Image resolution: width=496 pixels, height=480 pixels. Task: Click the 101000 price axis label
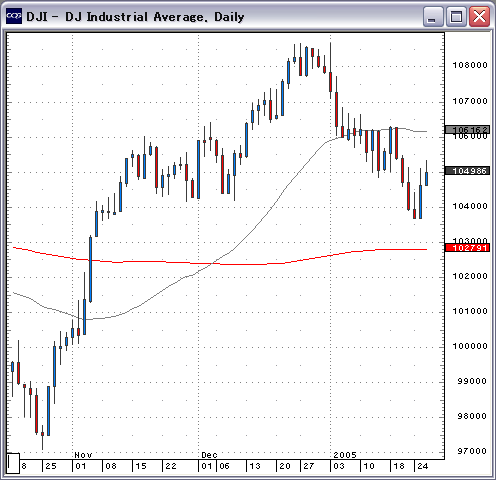tap(470, 311)
